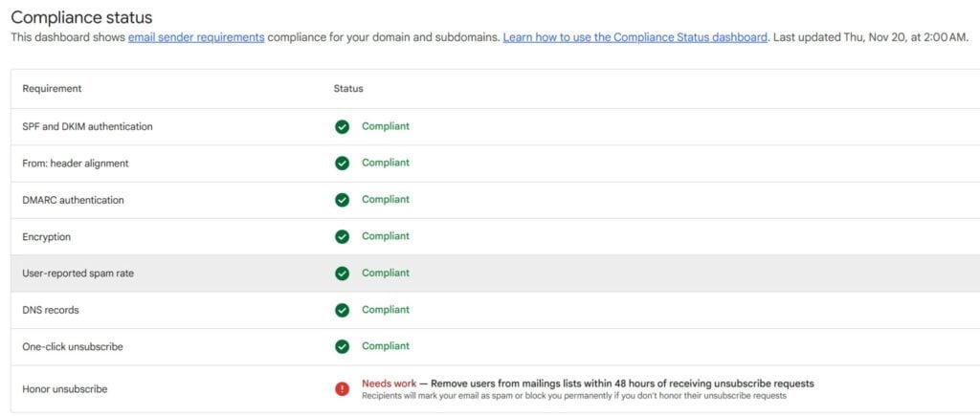Click red alert icon in Honor unsubscribe row
This screenshot has height=416, width=980.
pos(342,389)
